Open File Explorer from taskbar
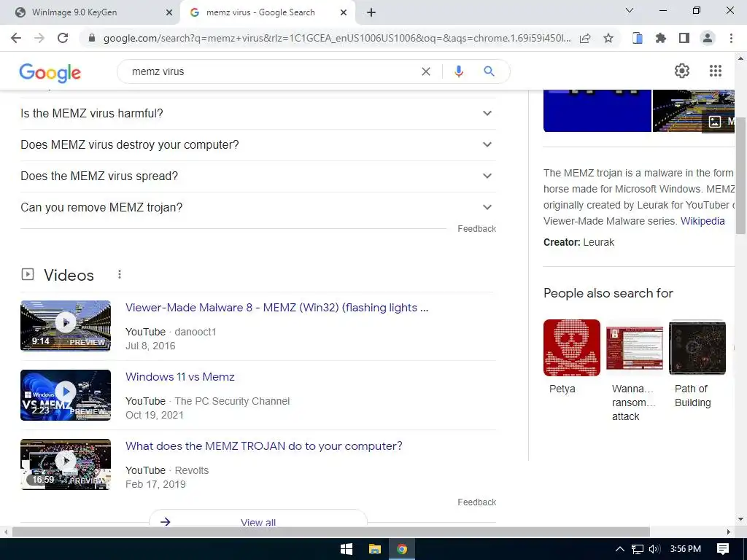 [x=375, y=549]
